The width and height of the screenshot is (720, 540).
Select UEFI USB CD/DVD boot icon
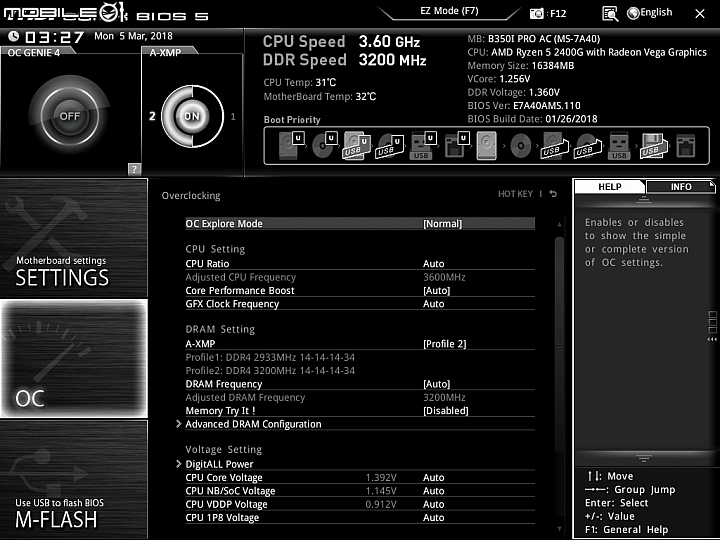pos(390,146)
